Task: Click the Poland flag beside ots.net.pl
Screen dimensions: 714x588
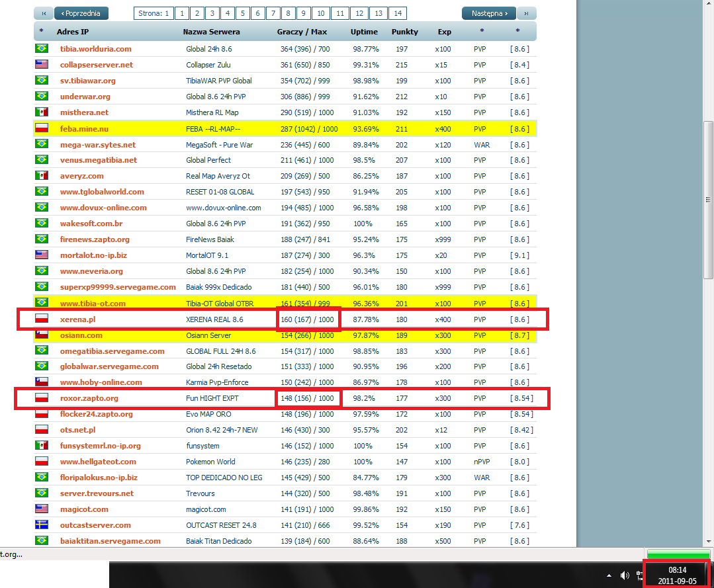Action: point(42,430)
